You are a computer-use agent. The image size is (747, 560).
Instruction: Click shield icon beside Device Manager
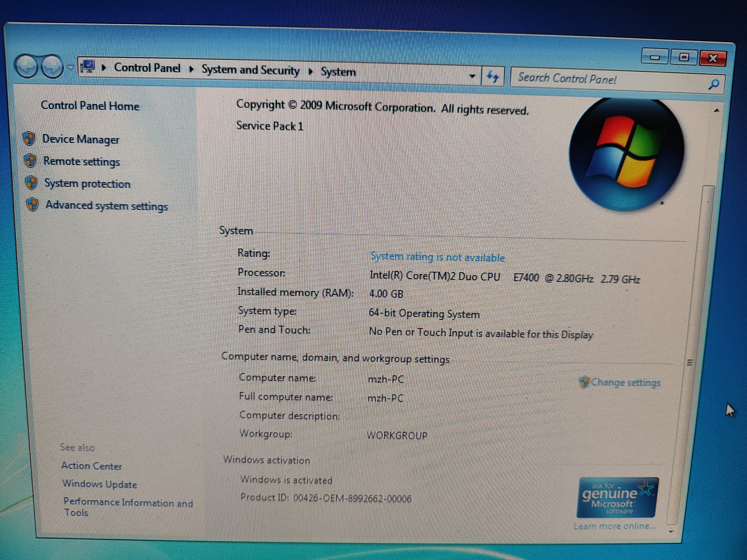click(29, 139)
